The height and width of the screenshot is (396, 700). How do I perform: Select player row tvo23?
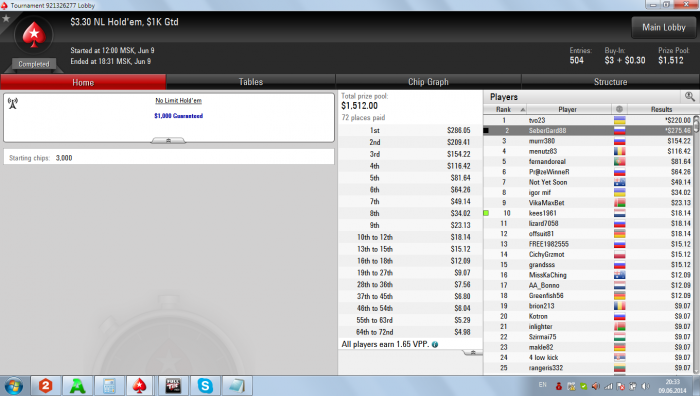point(588,120)
